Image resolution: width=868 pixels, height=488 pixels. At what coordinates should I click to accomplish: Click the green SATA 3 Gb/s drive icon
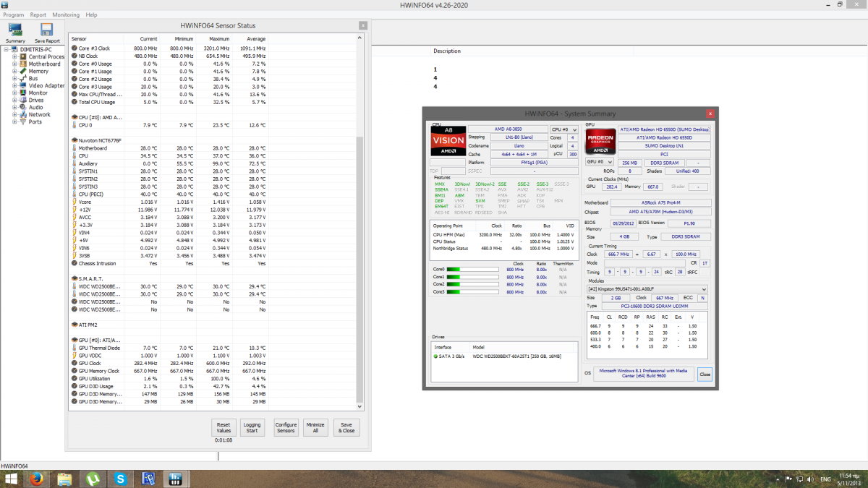[435, 356]
